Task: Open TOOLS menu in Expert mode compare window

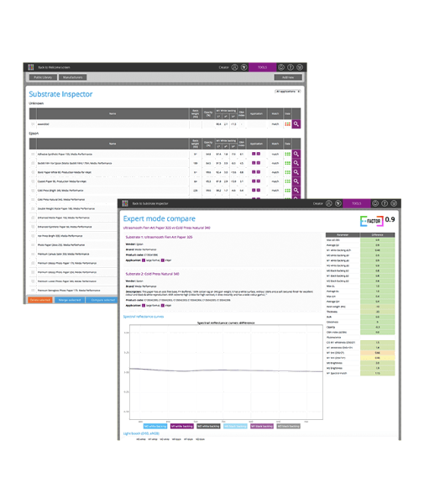Action: pyautogui.click(x=357, y=203)
